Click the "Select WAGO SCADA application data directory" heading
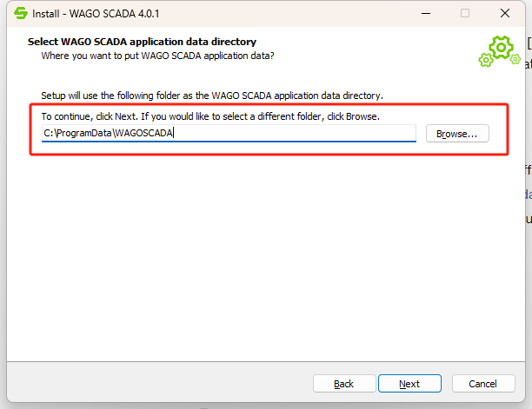The height and width of the screenshot is (409, 532). click(142, 42)
